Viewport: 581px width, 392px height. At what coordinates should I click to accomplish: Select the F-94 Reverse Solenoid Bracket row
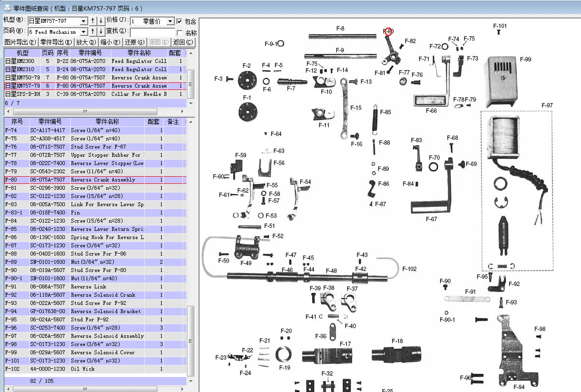tap(95, 311)
